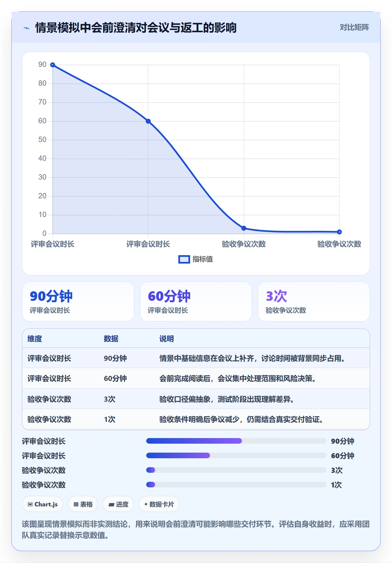The width and height of the screenshot is (392, 563).
Task: Click the 指标值 legend text
Action: (203, 259)
